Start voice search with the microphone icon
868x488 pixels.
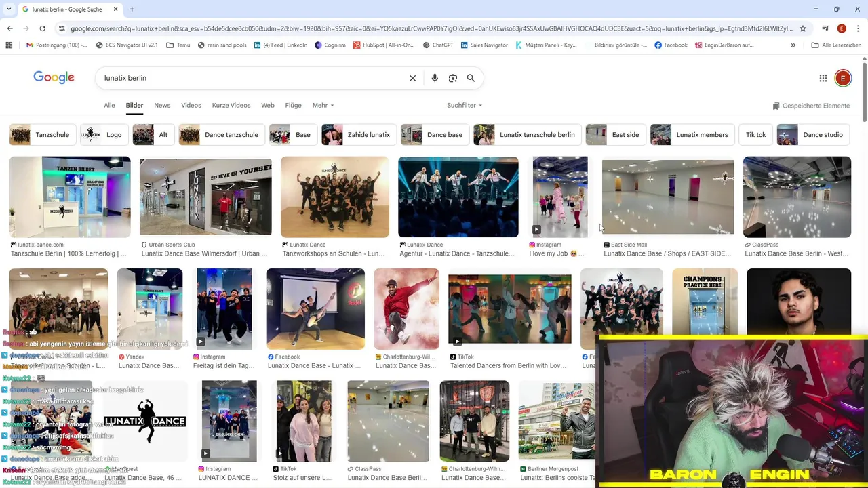(x=435, y=78)
